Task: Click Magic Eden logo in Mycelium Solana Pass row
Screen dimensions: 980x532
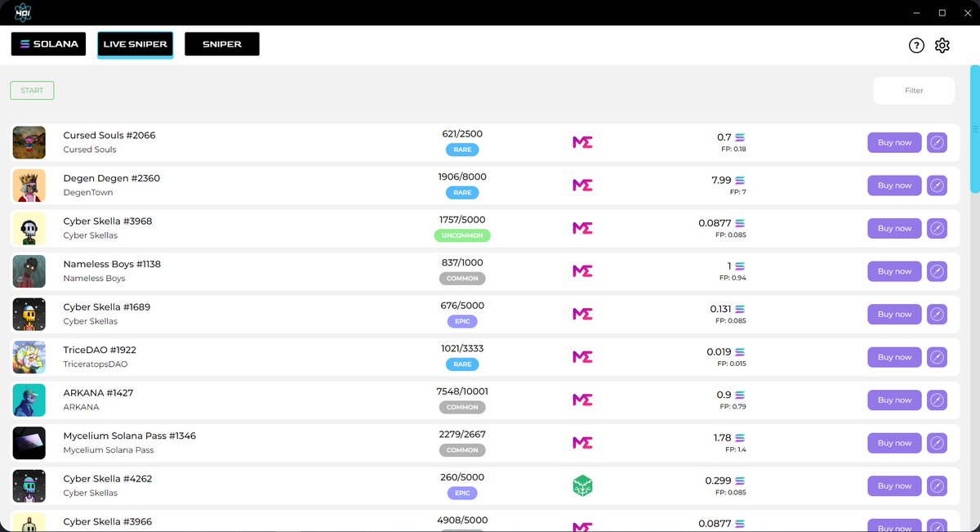Action: [582, 443]
